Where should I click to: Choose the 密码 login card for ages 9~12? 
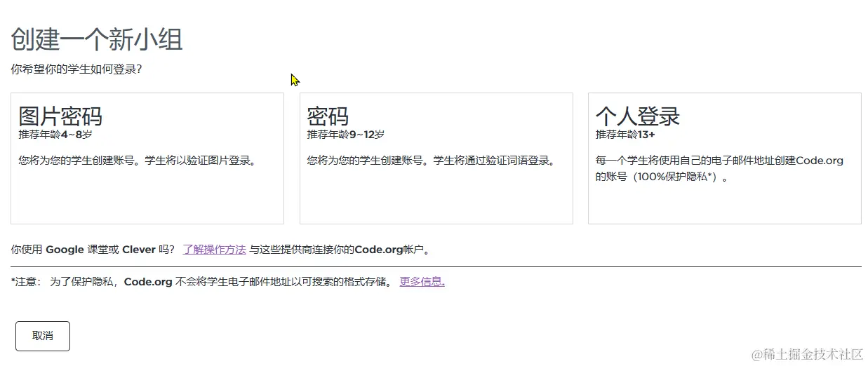pos(436,158)
